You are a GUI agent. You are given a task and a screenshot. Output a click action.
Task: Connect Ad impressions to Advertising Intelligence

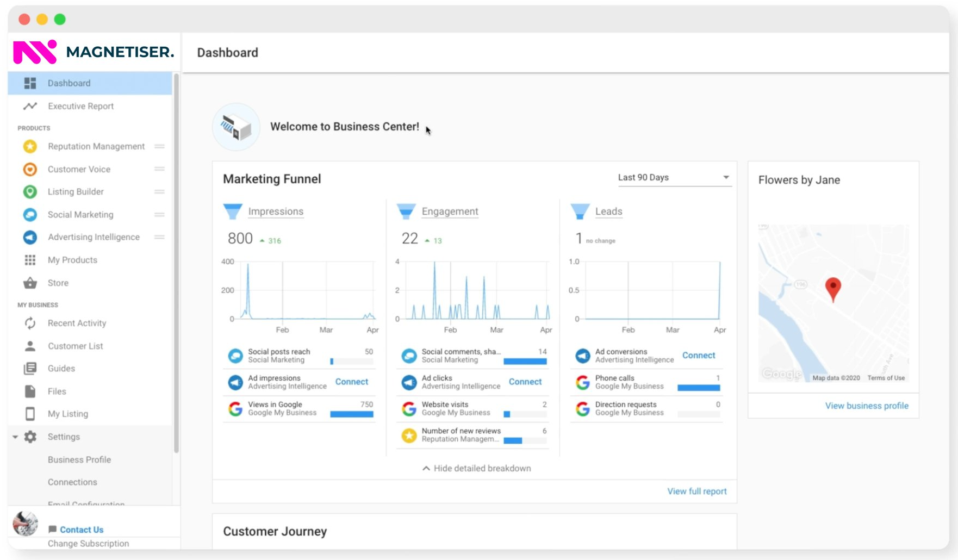click(352, 382)
